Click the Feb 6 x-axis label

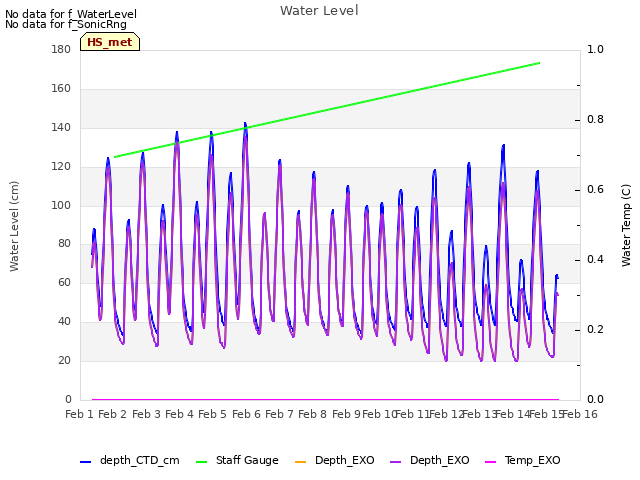246,414
